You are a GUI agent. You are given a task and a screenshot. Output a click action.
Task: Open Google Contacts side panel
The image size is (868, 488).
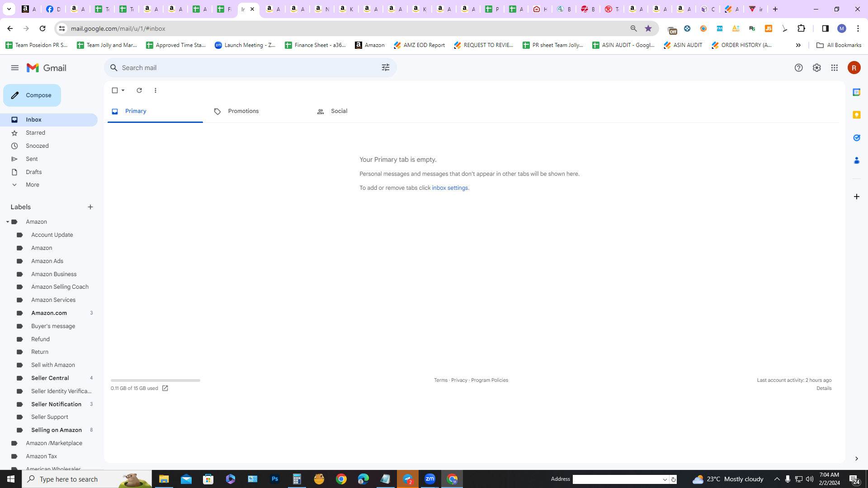tap(856, 160)
